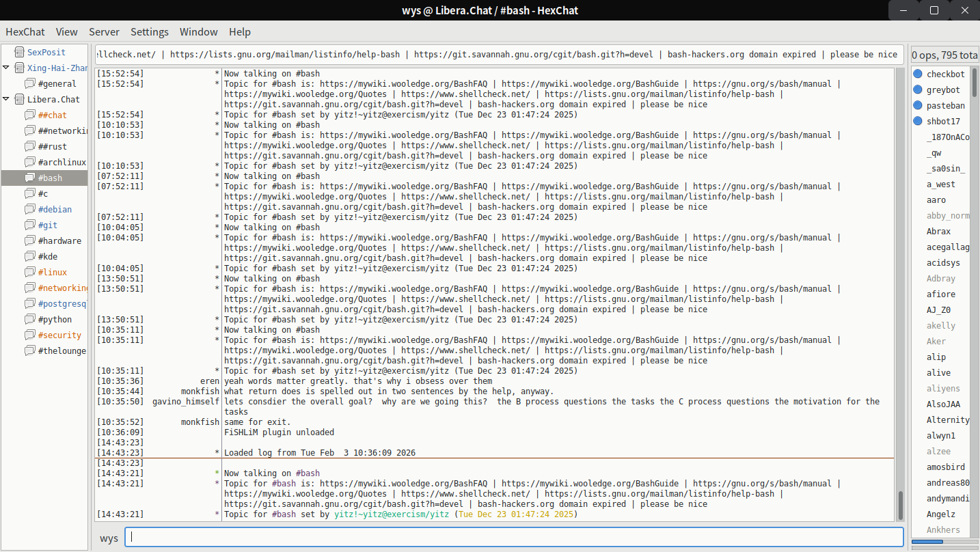Focus the message input box
This screenshot has height=552, width=980.
(514, 537)
